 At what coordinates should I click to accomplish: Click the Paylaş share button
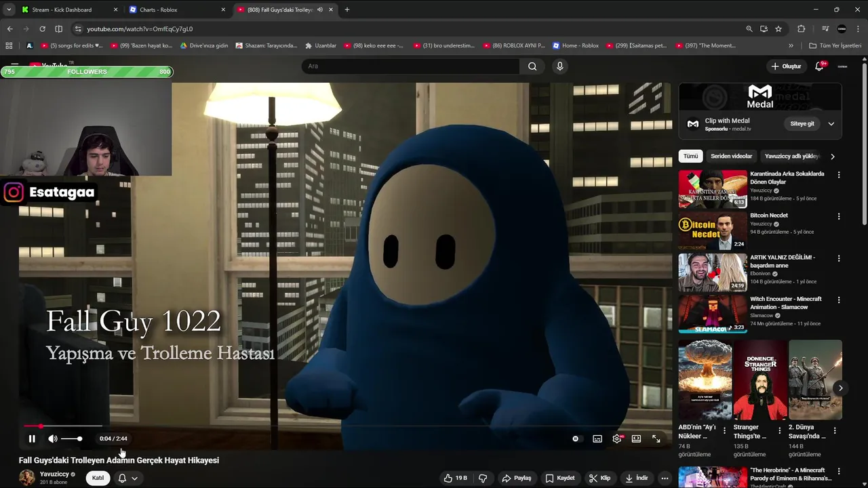516,478
